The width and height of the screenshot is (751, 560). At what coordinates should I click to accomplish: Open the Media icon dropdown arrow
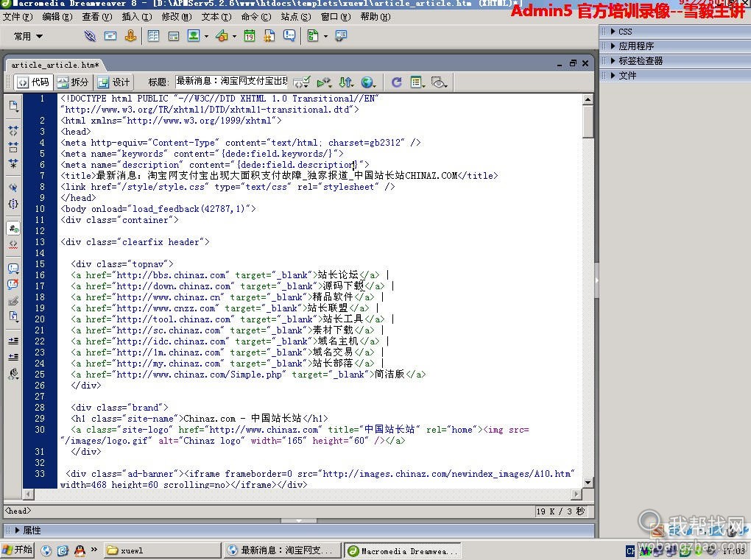click(x=234, y=36)
